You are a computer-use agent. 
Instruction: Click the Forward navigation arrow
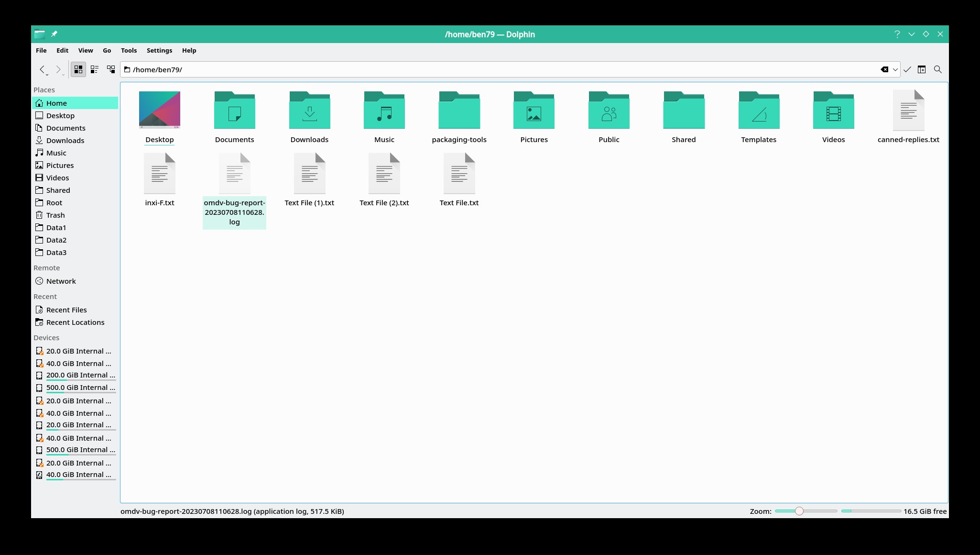pyautogui.click(x=58, y=69)
